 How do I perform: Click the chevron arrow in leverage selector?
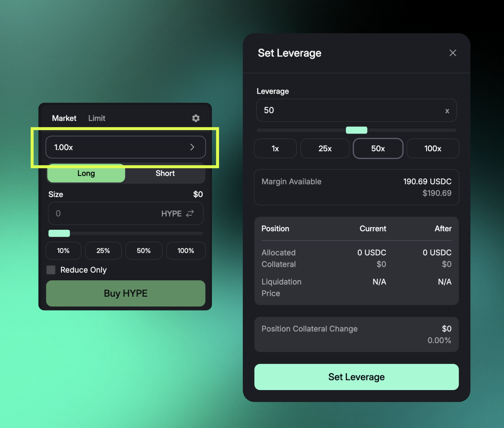coord(192,147)
